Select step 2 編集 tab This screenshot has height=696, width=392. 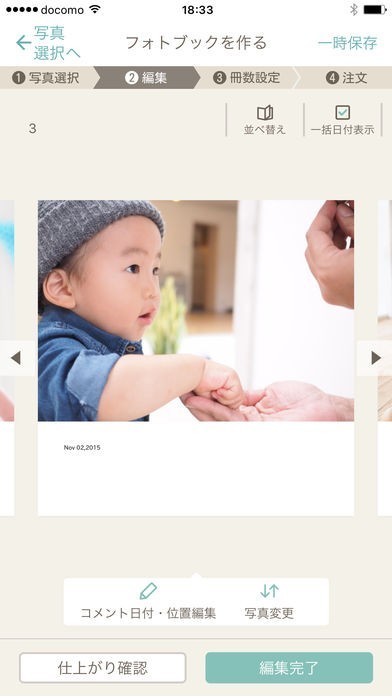tap(147, 78)
